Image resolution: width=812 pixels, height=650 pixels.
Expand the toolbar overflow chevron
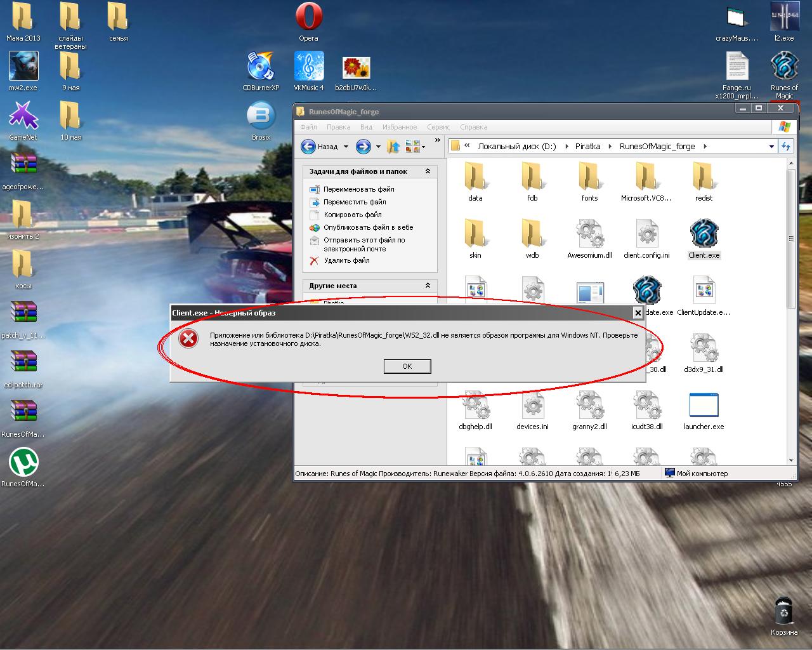click(437, 140)
